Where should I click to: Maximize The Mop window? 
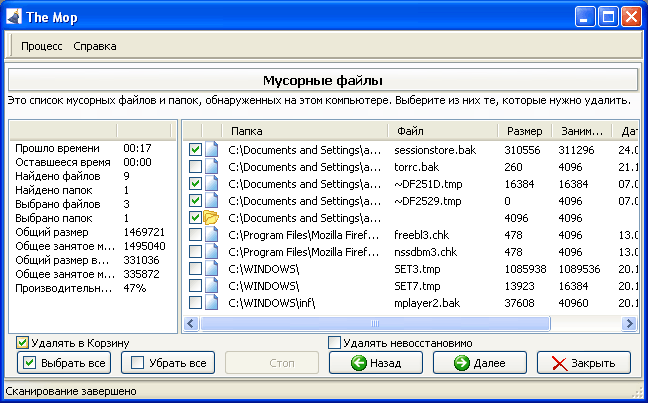click(608, 17)
